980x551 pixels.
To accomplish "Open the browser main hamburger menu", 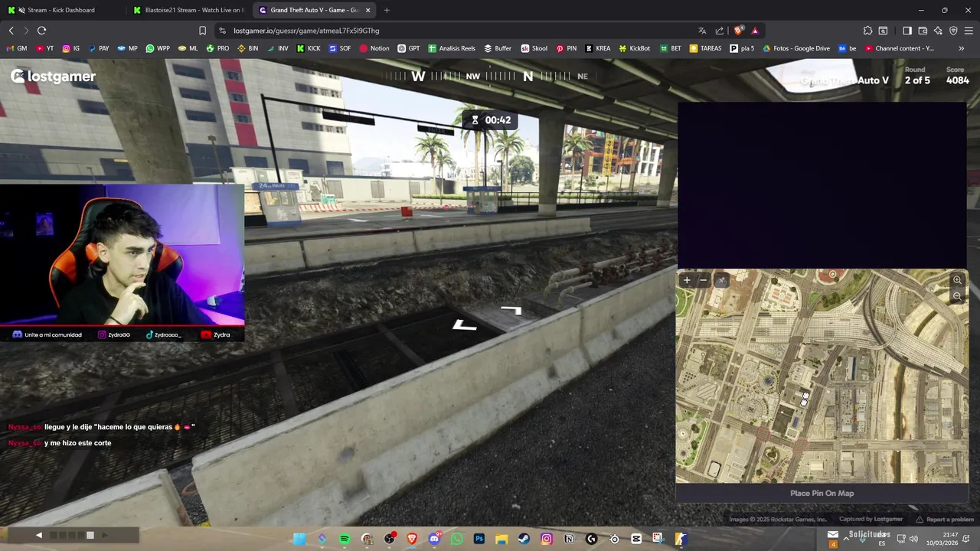I will [x=969, y=31].
